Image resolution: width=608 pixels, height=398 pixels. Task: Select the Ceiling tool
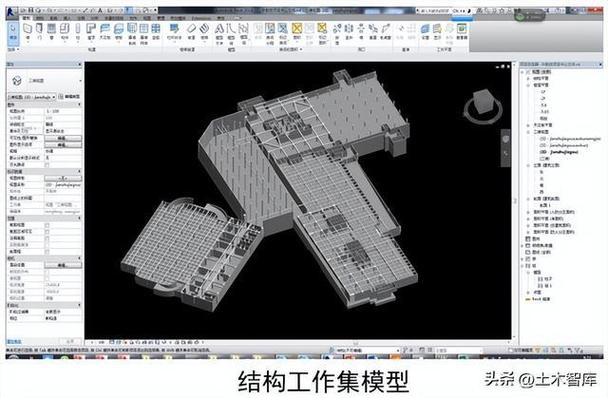pos(105,31)
